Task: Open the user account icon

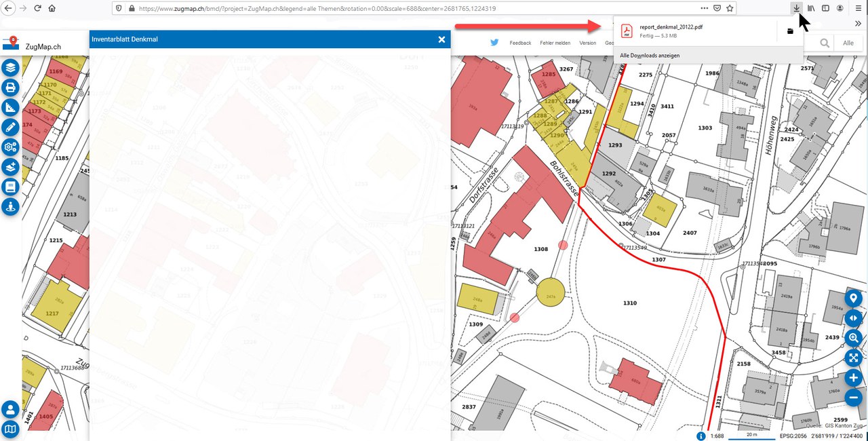Action: (10, 409)
